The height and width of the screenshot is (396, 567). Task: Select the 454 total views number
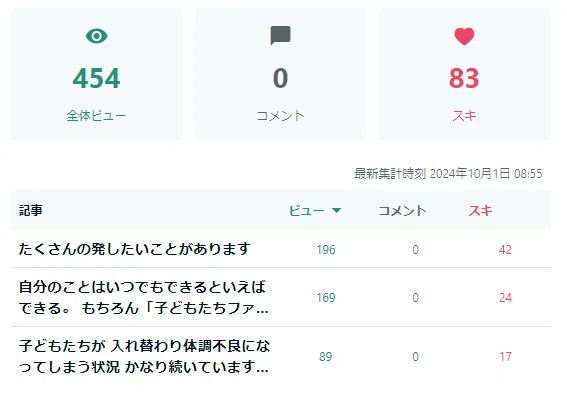point(96,78)
